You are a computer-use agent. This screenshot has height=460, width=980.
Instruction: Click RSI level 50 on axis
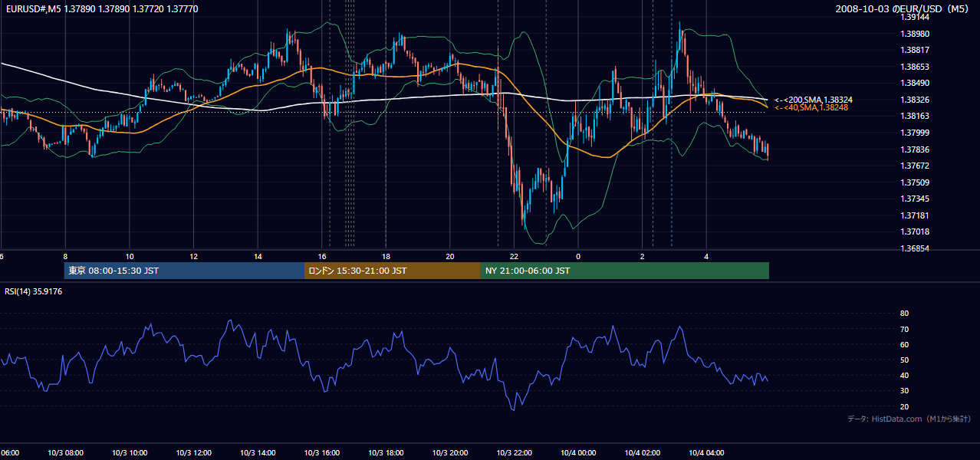click(904, 360)
